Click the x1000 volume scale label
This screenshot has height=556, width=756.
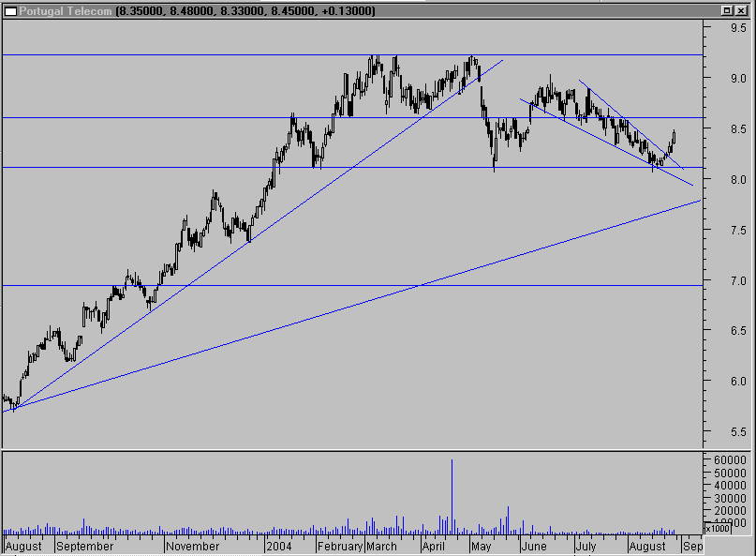pyautogui.click(x=716, y=527)
